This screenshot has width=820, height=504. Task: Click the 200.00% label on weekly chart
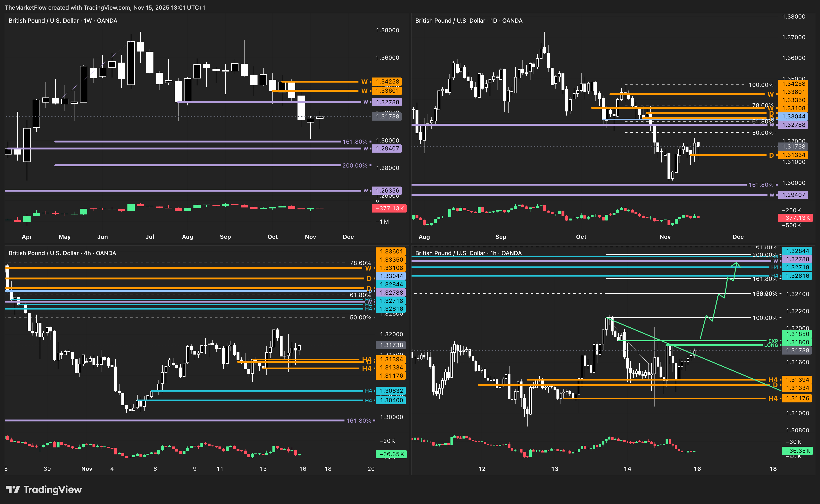(x=355, y=166)
